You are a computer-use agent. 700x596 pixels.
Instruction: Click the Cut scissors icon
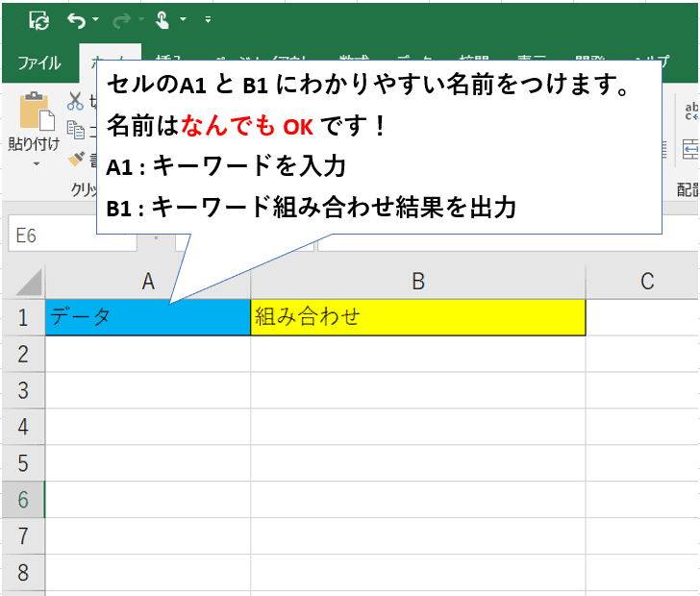tap(76, 101)
